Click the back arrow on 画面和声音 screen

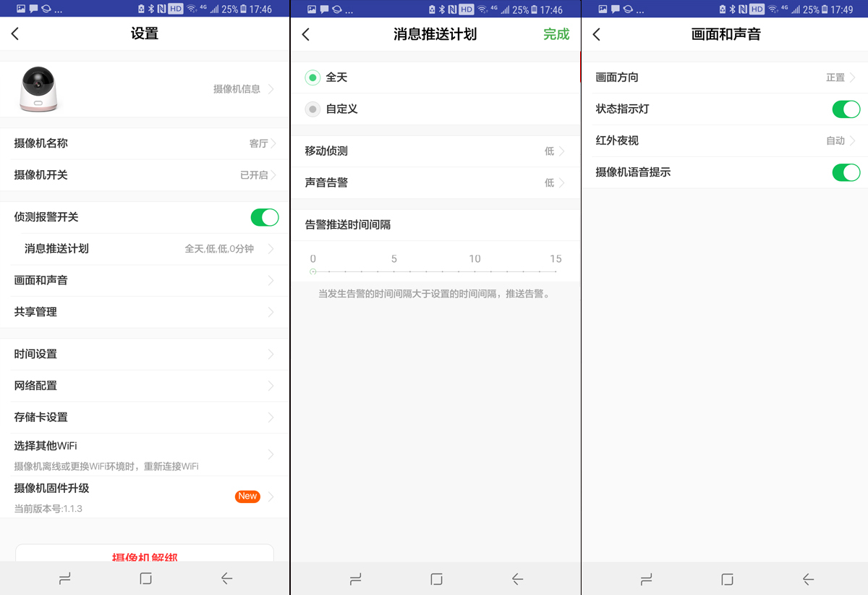(x=596, y=33)
